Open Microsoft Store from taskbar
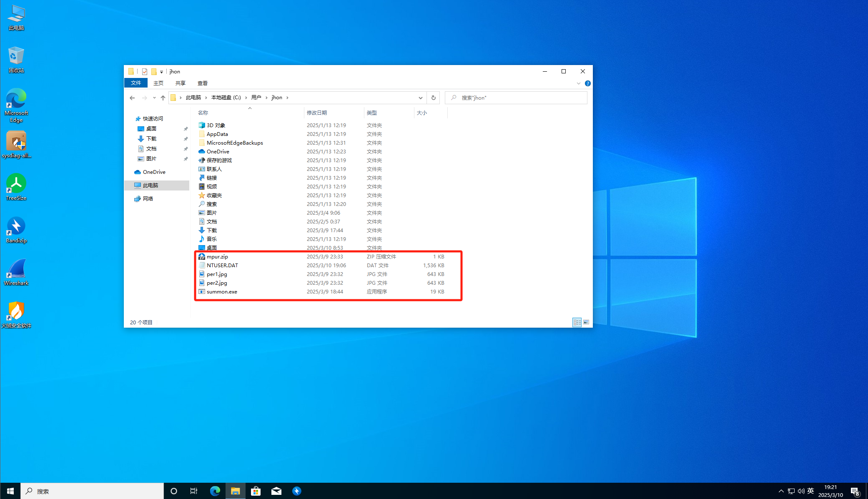Image resolution: width=868 pixels, height=499 pixels. click(x=256, y=491)
